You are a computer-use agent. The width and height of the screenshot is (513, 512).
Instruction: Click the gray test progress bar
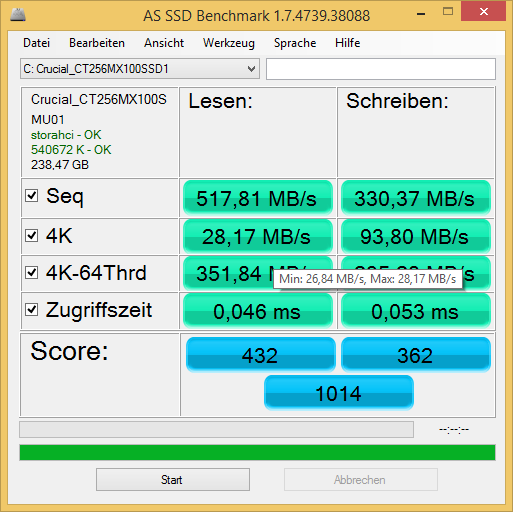[x=216, y=429]
